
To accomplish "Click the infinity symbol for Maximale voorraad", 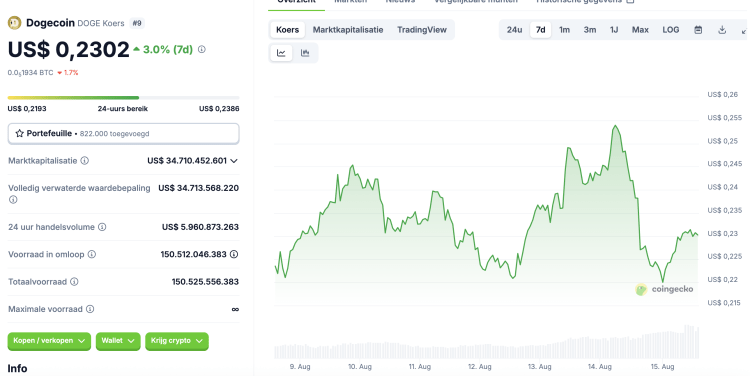I will point(235,310).
